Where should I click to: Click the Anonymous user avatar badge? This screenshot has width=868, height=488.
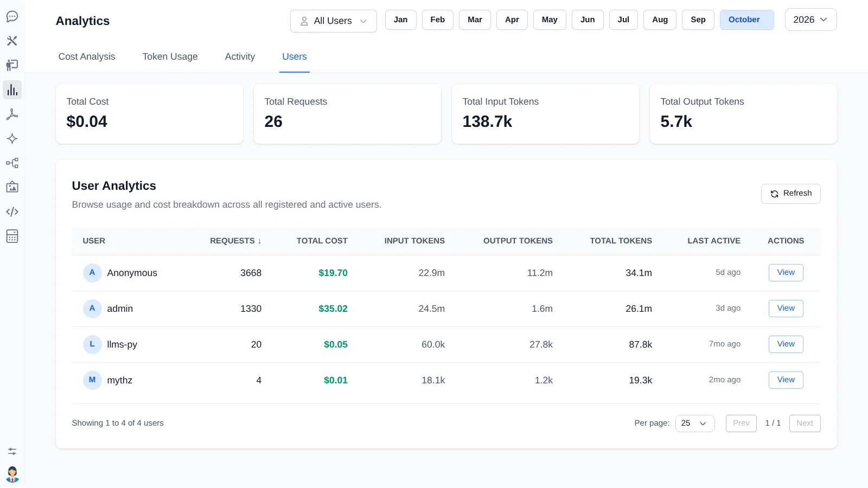[x=92, y=273]
